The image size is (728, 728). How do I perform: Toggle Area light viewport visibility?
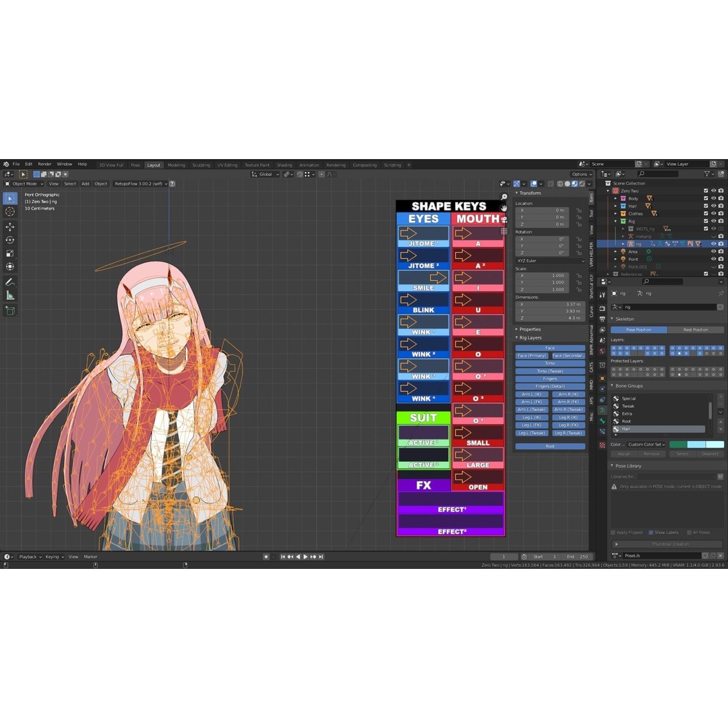713,251
